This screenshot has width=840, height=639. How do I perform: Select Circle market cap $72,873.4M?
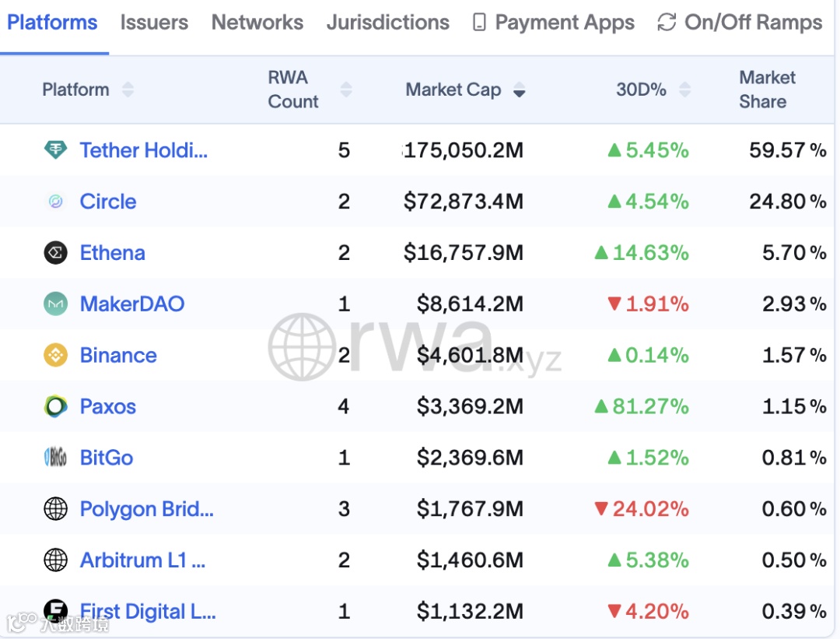point(464,202)
